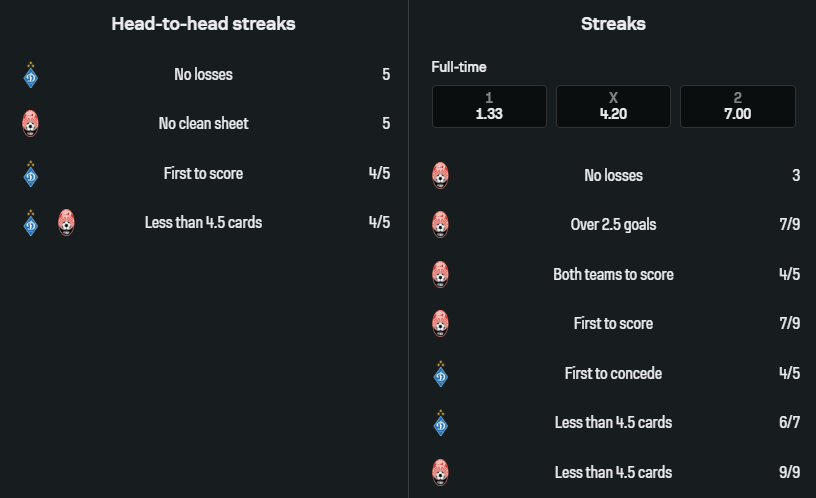
Task: Select away win odds 7.00
Action: (x=737, y=106)
